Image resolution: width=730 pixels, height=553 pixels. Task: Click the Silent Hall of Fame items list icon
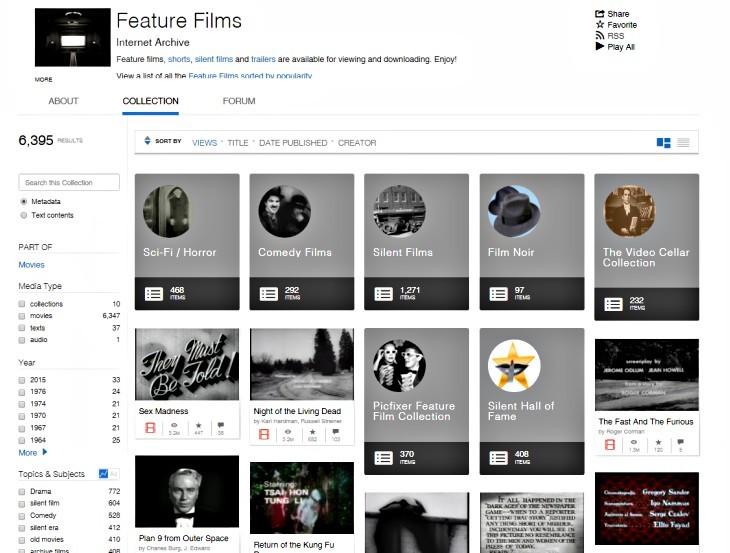pyautogui.click(x=499, y=458)
